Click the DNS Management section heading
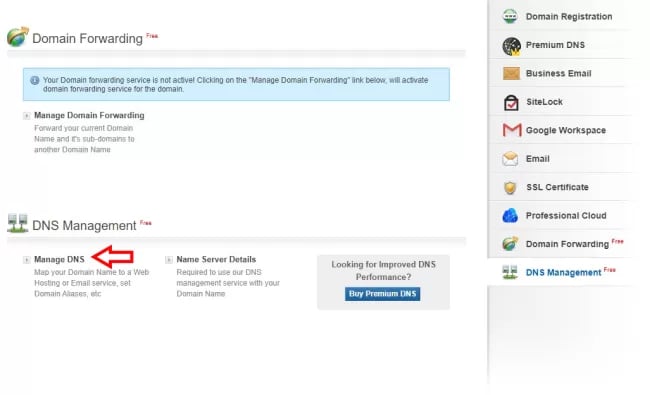The height and width of the screenshot is (395, 650). (84, 225)
